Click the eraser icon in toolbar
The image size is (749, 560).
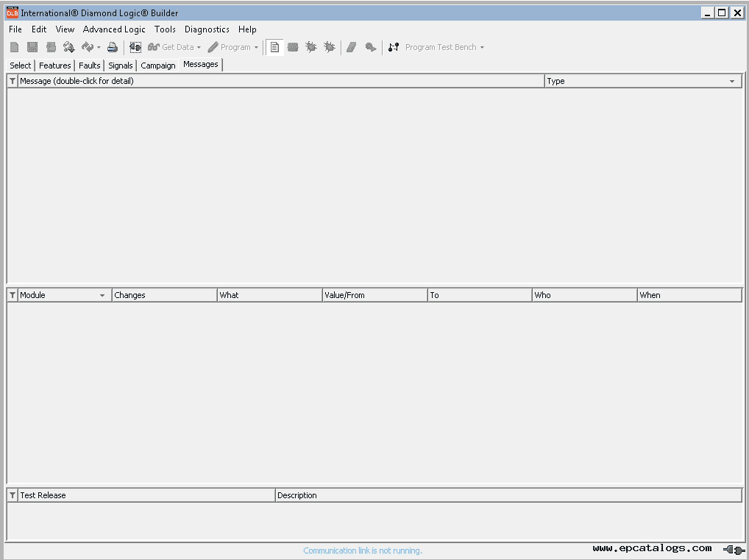pyautogui.click(x=352, y=47)
